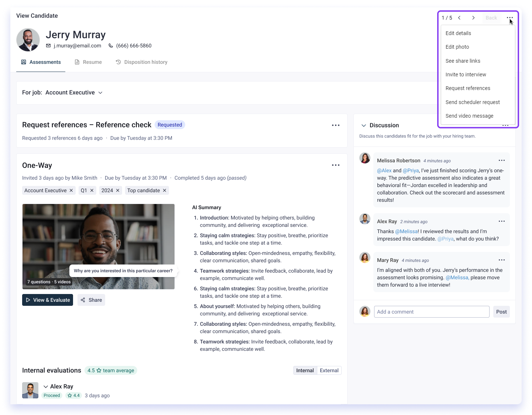532x415 pixels.
Task: Click the View & Evaluate button
Action: coord(48,300)
